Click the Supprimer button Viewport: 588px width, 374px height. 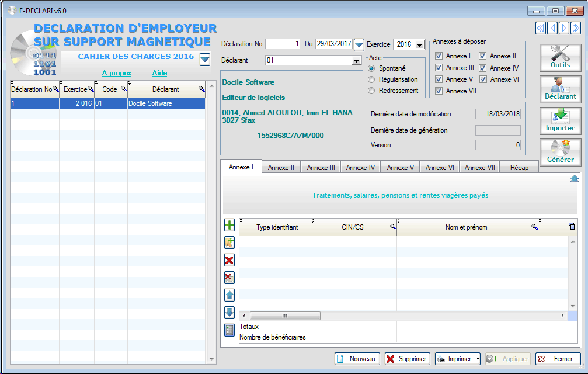pyautogui.click(x=407, y=359)
